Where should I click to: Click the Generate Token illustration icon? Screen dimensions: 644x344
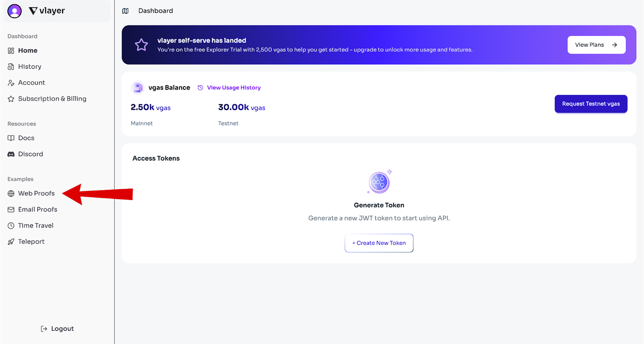(380, 182)
